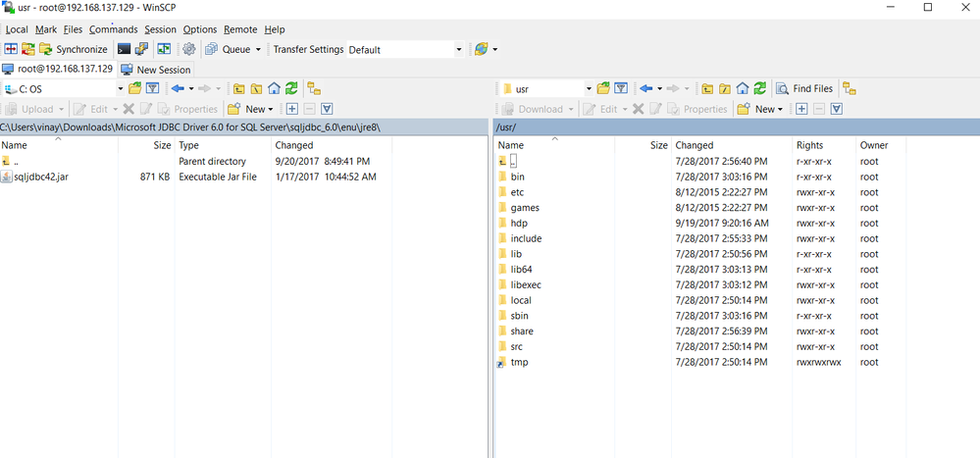Screen dimensions: 980x458
Task: Click the Synchronize button
Action: click(74, 49)
